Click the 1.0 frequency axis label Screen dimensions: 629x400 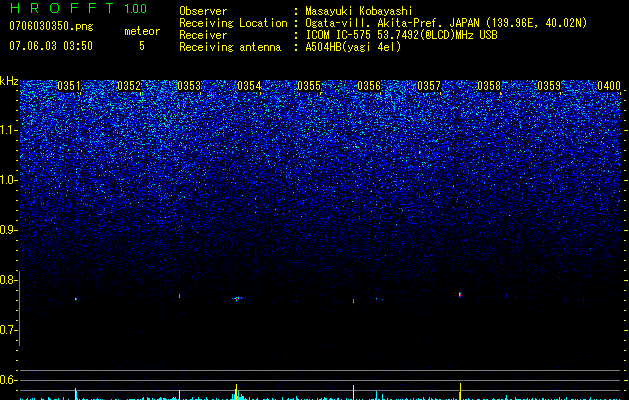click(x=9, y=180)
